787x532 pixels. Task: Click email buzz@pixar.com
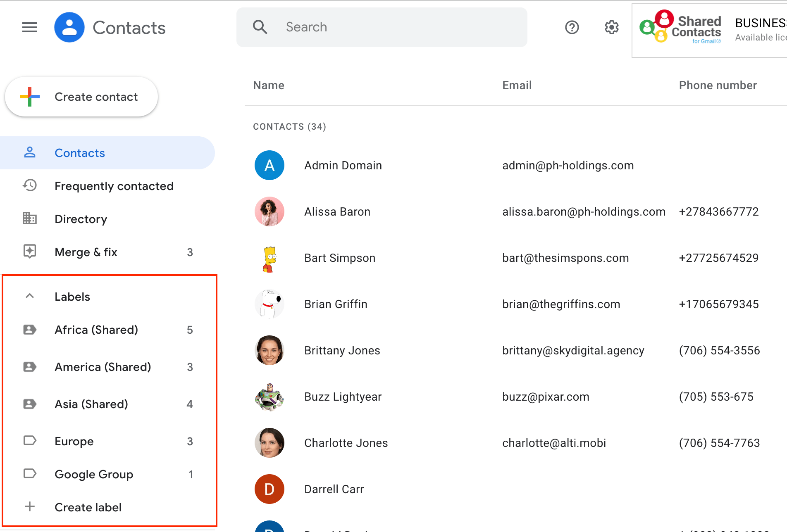[x=546, y=397]
